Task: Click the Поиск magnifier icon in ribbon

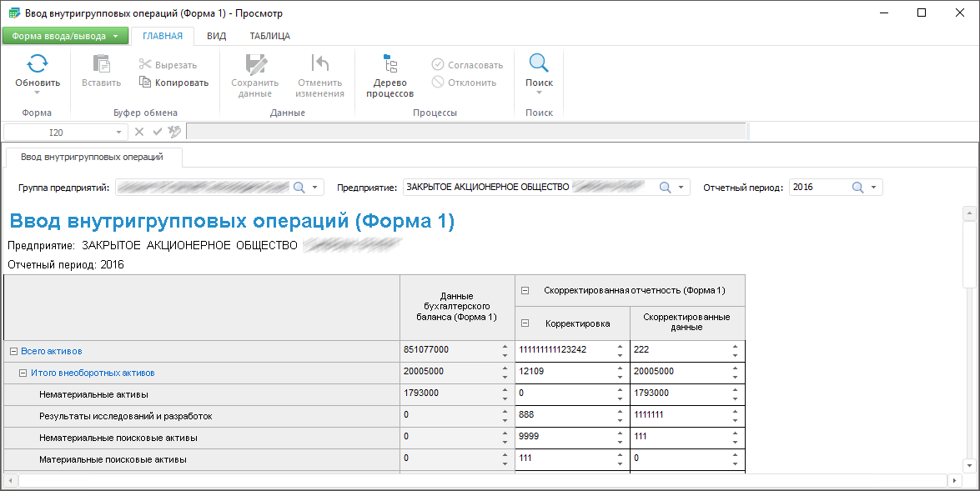Action: (539, 63)
